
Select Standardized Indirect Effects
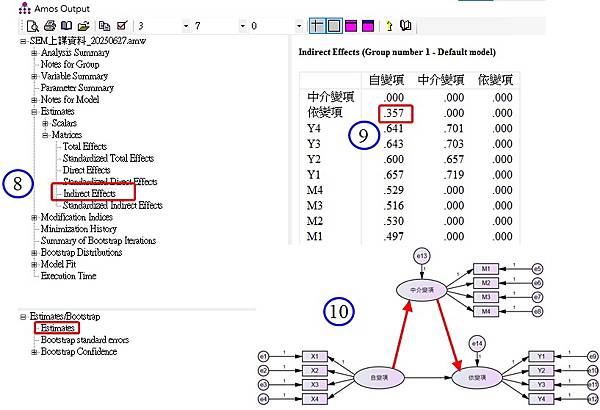pos(112,205)
